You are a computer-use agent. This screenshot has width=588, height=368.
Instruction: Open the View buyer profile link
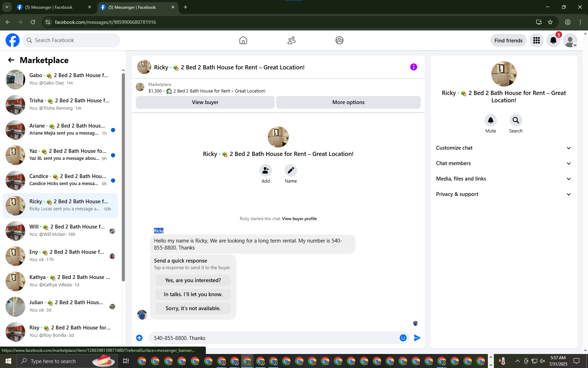click(299, 219)
